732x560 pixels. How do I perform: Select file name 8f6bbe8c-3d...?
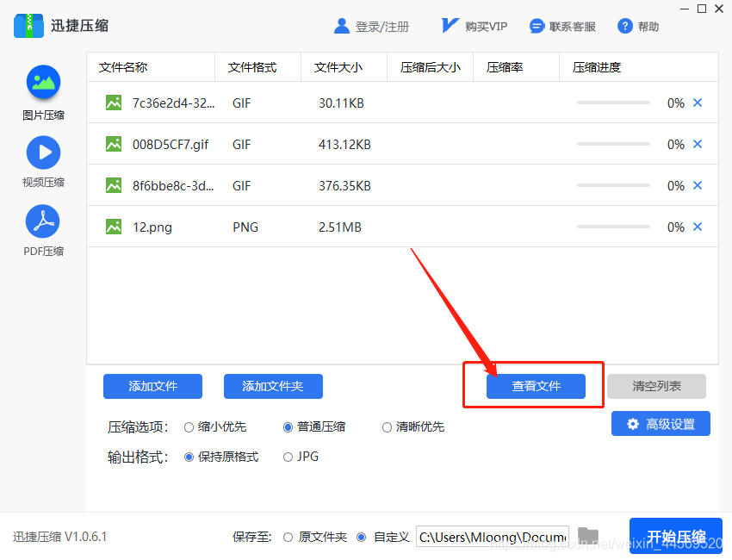coord(173,186)
